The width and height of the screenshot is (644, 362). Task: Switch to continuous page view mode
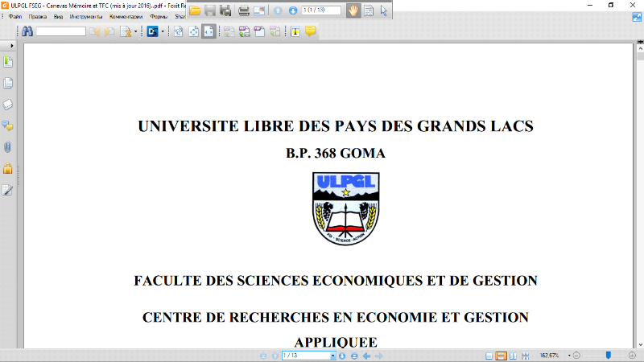[501, 356]
